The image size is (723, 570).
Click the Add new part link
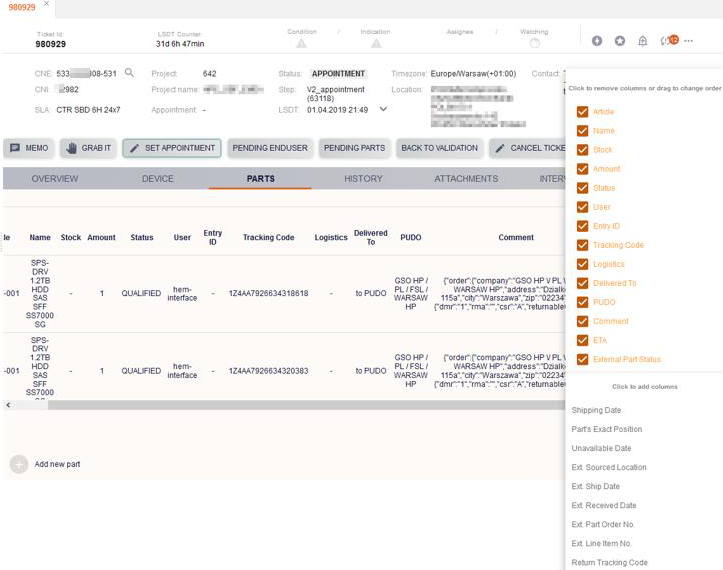[57, 464]
